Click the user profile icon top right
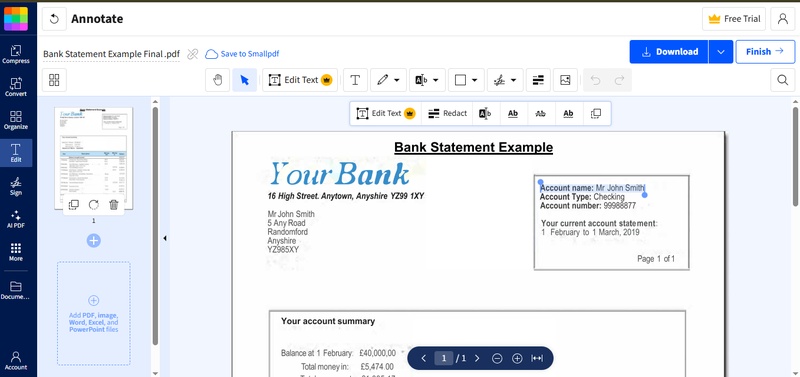Image resolution: width=800 pixels, height=377 pixels. (783, 19)
